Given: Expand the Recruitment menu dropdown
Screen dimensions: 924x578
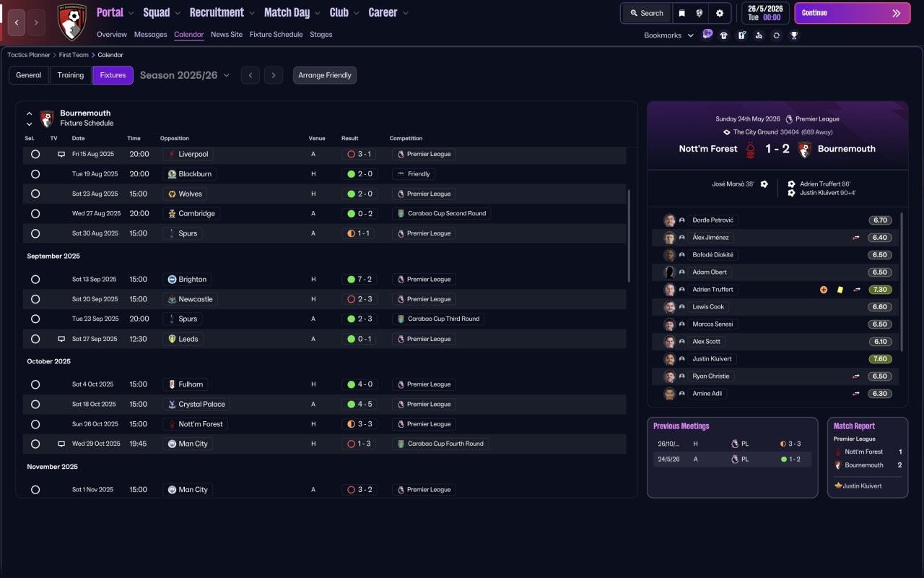Looking at the screenshot, I should coord(251,13).
